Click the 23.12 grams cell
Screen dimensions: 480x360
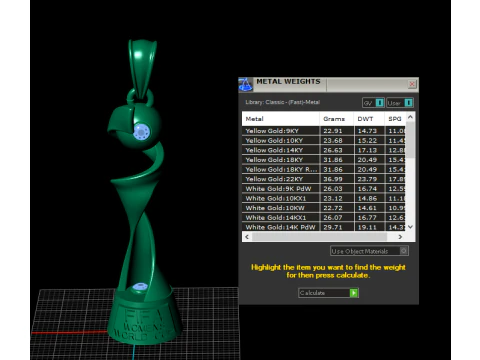[337, 198]
